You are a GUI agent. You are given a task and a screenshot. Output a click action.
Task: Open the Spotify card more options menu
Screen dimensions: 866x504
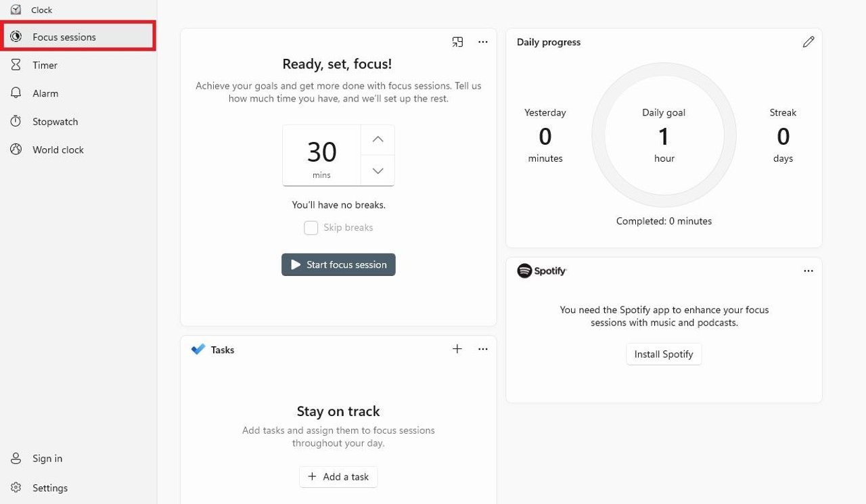point(808,271)
